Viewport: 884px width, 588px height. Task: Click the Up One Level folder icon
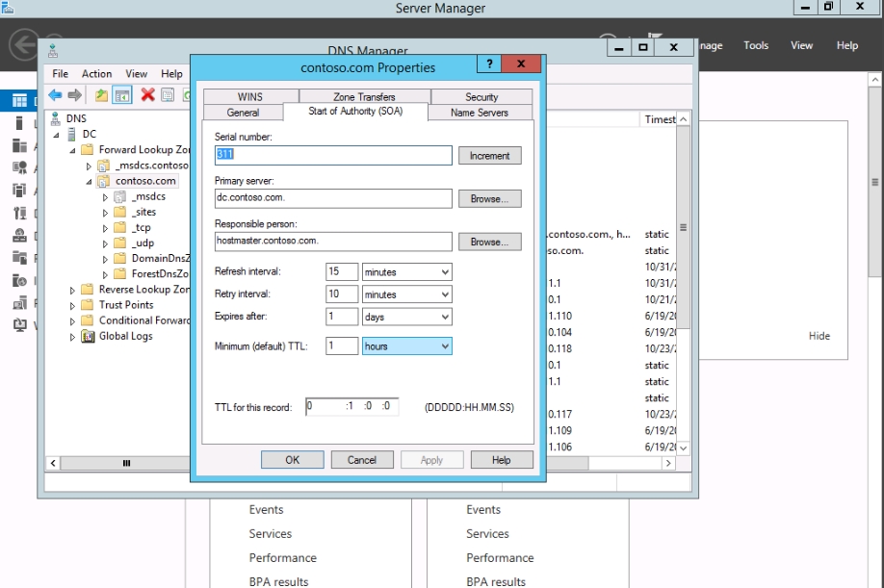pos(102,94)
